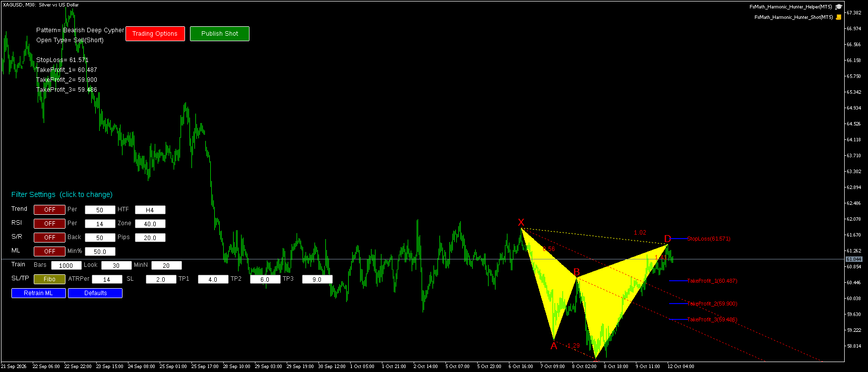Click the RSI Per value 14
The width and height of the screenshot is (868, 372).
coord(100,224)
